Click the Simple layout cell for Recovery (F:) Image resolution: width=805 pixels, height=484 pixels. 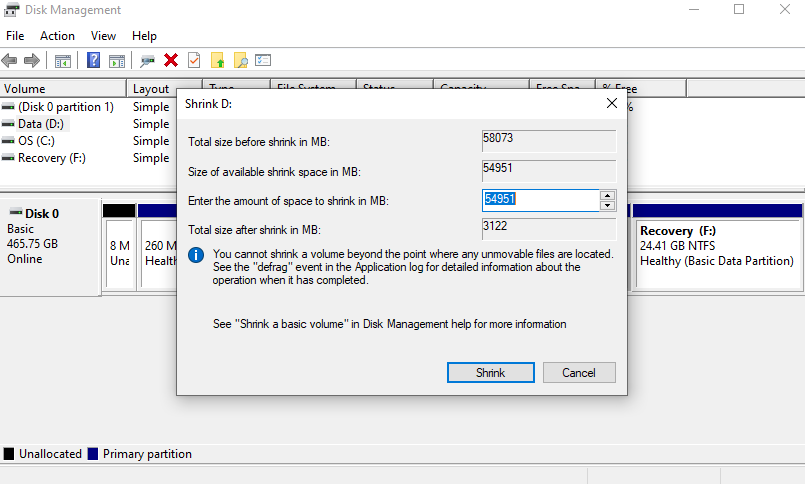[151, 158]
